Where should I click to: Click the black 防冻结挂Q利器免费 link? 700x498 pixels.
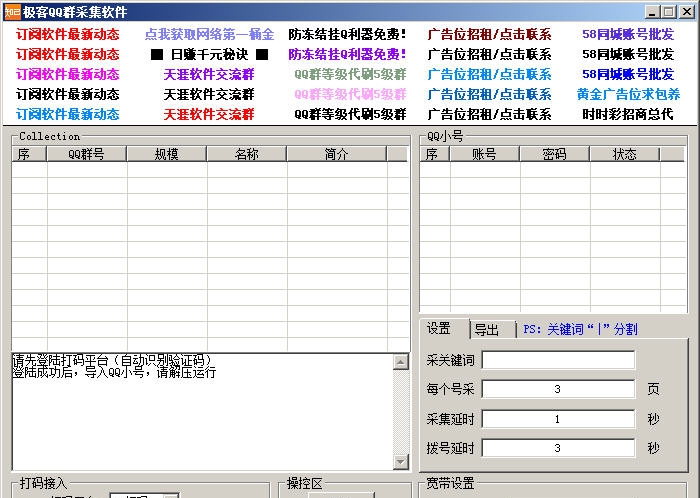[x=347, y=34]
